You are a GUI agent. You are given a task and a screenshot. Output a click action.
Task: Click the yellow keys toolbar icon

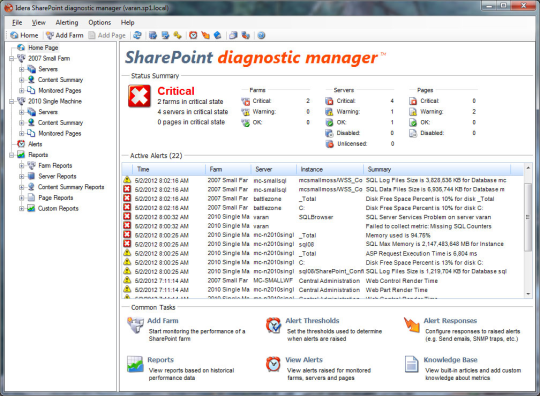[x=178, y=35]
